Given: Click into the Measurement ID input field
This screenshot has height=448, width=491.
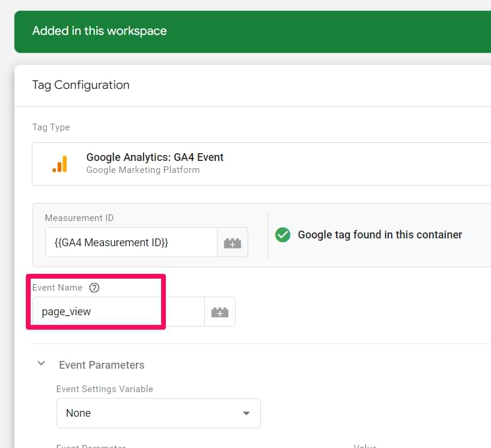Looking at the screenshot, I should 131,243.
